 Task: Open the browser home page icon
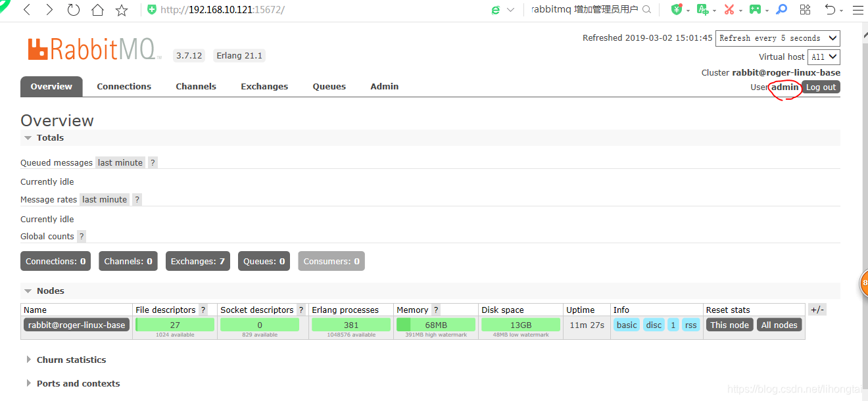tap(97, 10)
